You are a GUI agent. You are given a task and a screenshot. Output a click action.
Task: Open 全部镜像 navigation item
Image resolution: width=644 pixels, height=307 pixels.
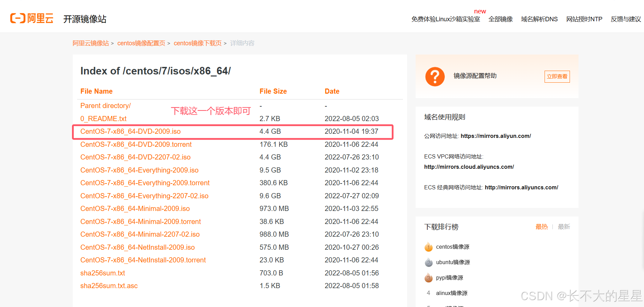tap(500, 19)
